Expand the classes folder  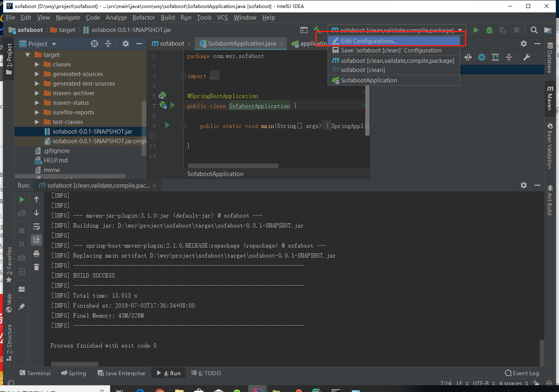(x=37, y=64)
